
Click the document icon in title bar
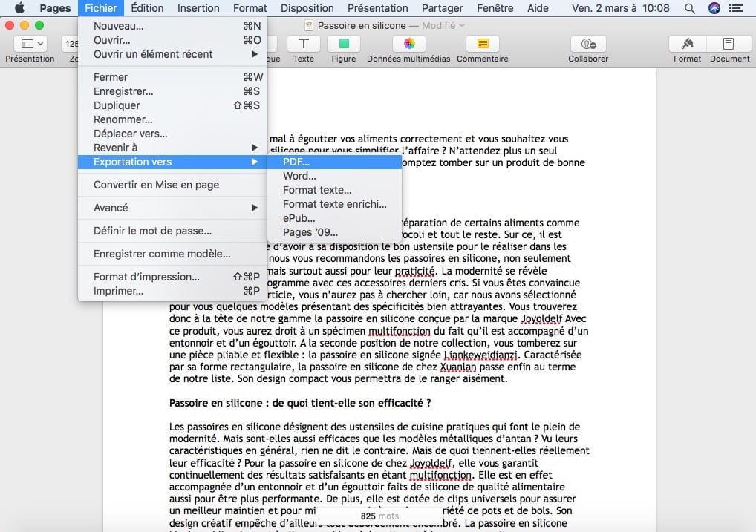[309, 25]
